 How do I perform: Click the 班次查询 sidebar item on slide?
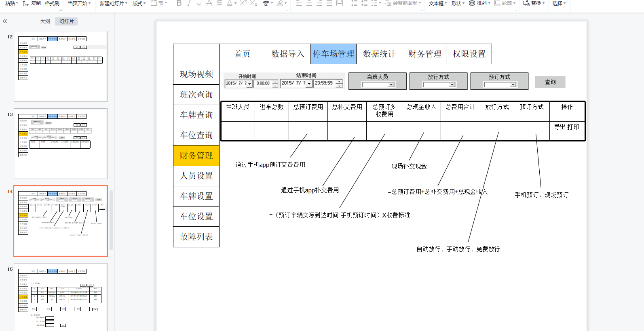click(196, 95)
